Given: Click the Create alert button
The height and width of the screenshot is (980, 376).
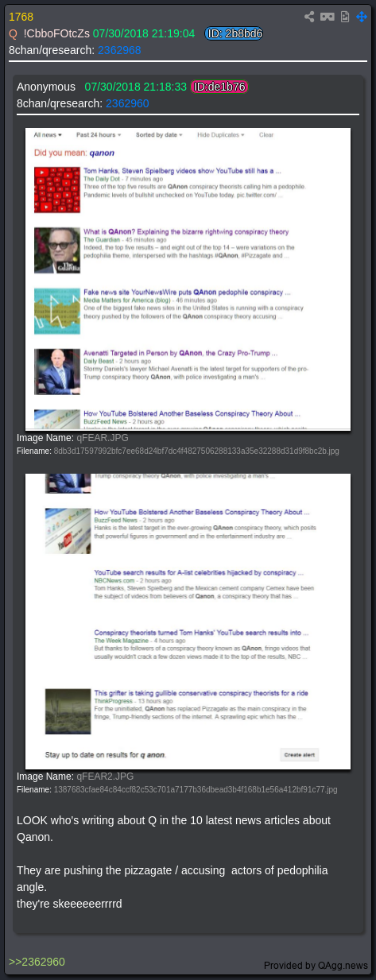Looking at the screenshot, I should pos(300,754).
